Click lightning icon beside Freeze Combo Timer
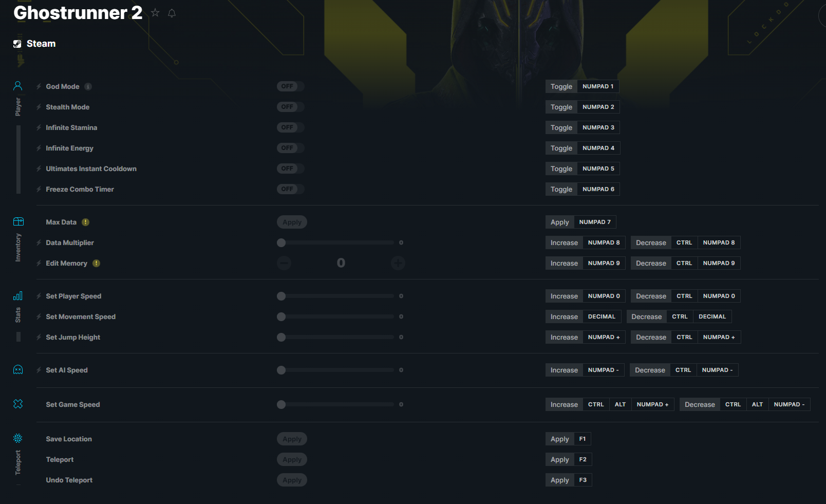 39,189
